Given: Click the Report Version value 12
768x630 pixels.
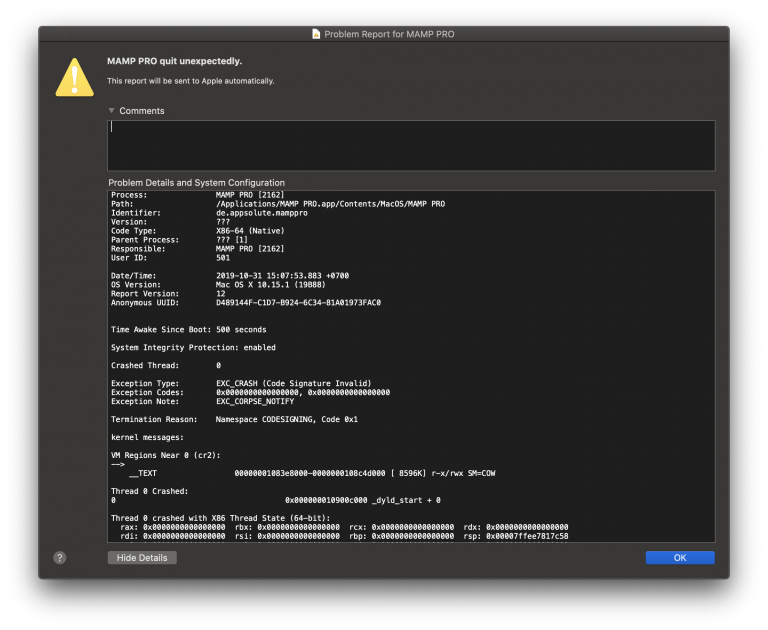Looking at the screenshot, I should click(x=221, y=294).
